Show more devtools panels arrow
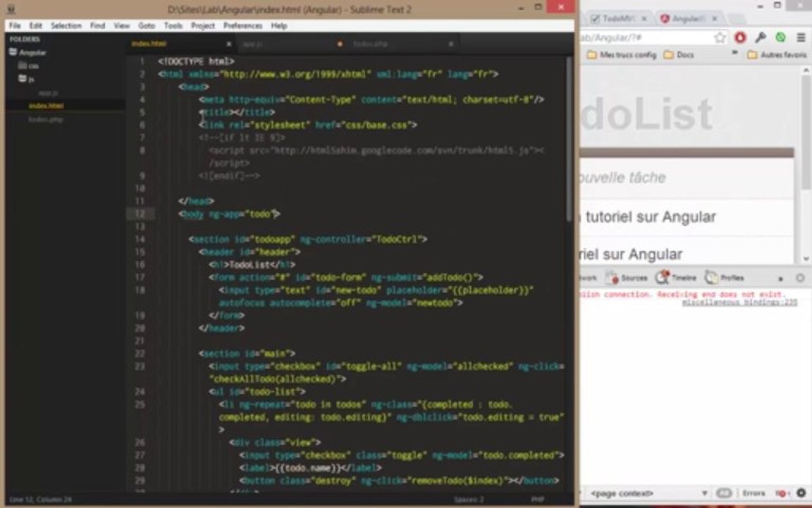Image resolution: width=812 pixels, height=508 pixels. (x=781, y=279)
